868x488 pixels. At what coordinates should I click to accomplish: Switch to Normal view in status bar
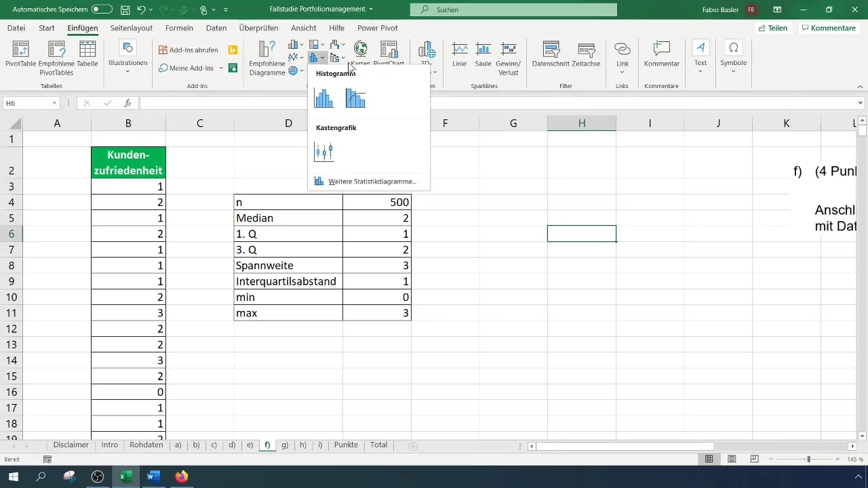pyautogui.click(x=709, y=459)
